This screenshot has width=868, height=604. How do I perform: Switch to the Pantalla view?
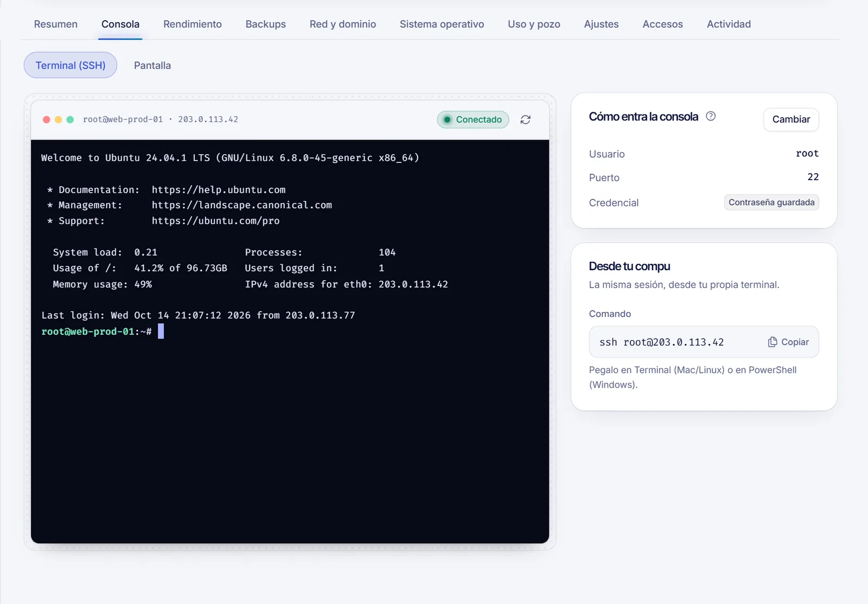[152, 65]
